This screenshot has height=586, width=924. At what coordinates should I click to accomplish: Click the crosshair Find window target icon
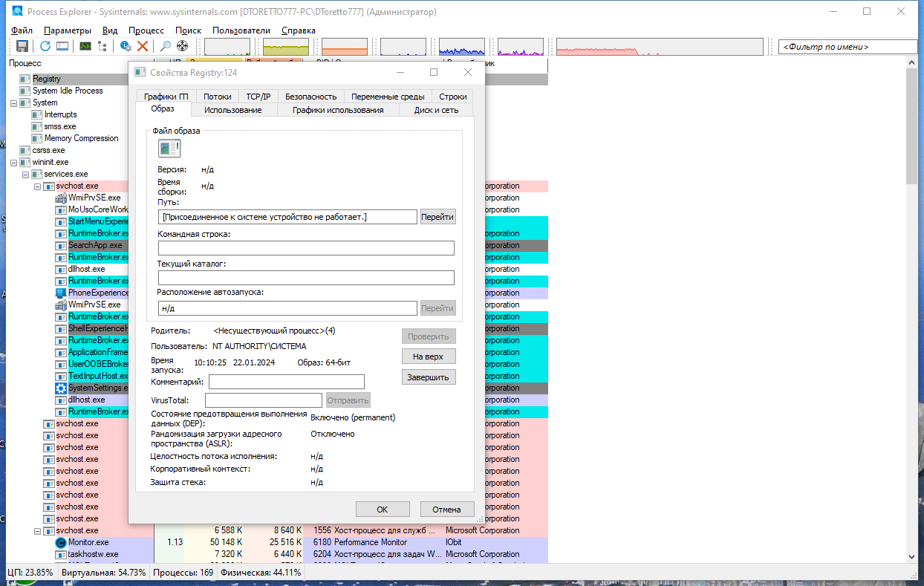point(183,46)
